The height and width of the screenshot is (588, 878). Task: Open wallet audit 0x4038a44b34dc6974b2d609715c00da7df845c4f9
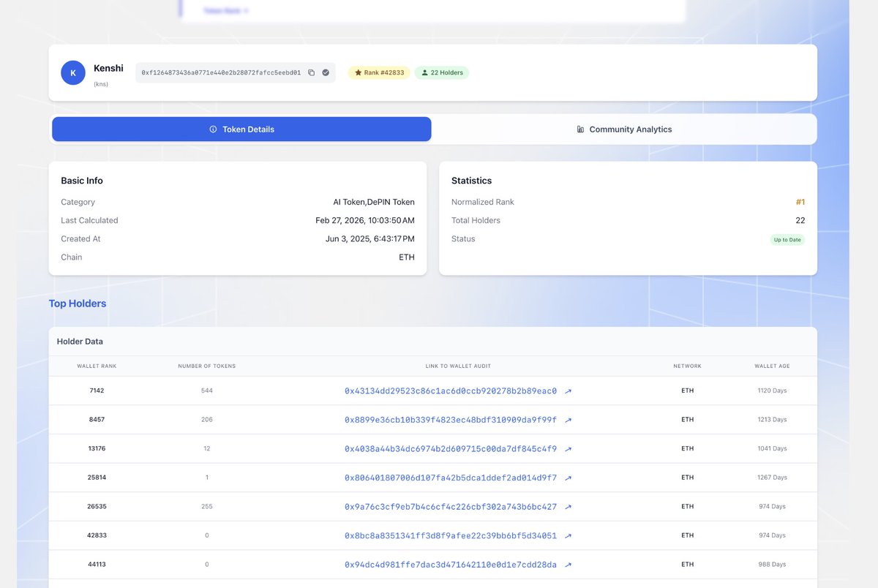(x=451, y=449)
